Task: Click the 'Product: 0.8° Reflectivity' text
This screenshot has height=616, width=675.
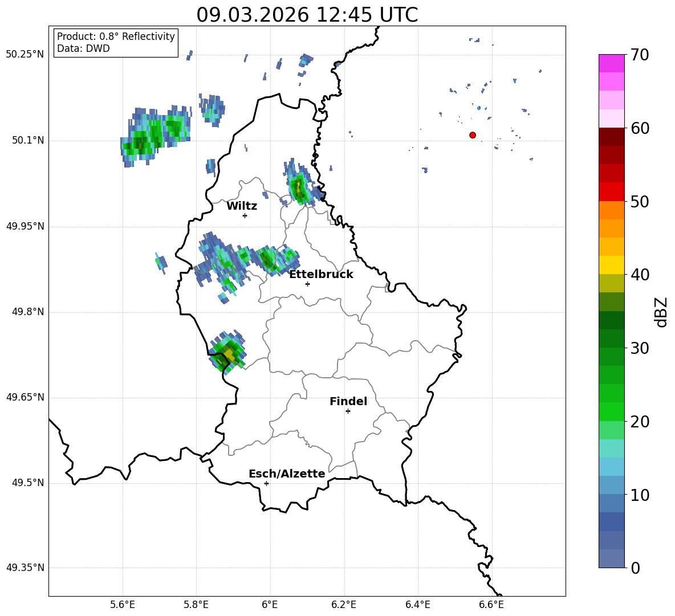Action: coord(116,36)
